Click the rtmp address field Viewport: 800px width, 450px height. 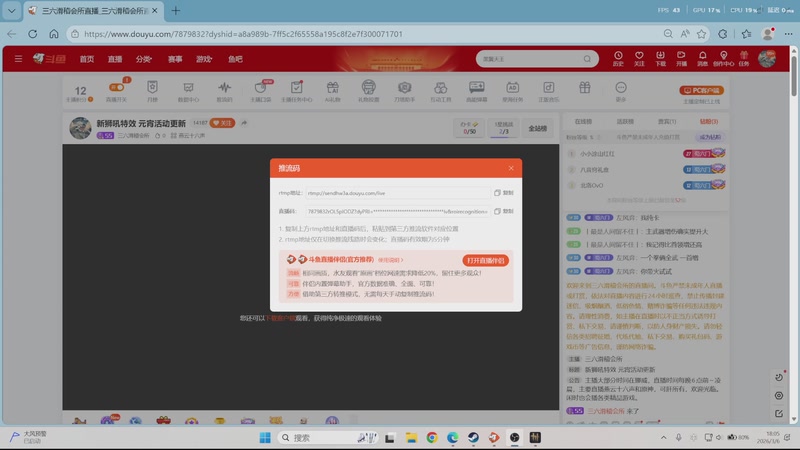pyautogui.click(x=397, y=193)
